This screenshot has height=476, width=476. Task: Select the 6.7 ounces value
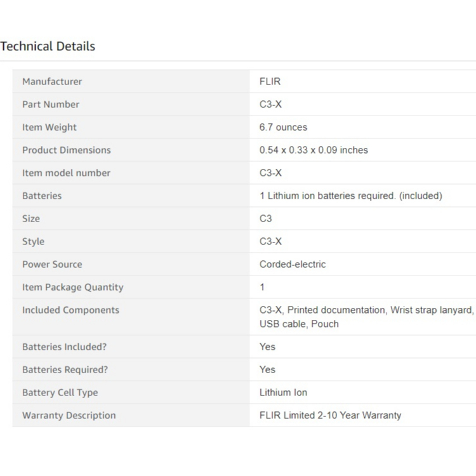tap(283, 127)
